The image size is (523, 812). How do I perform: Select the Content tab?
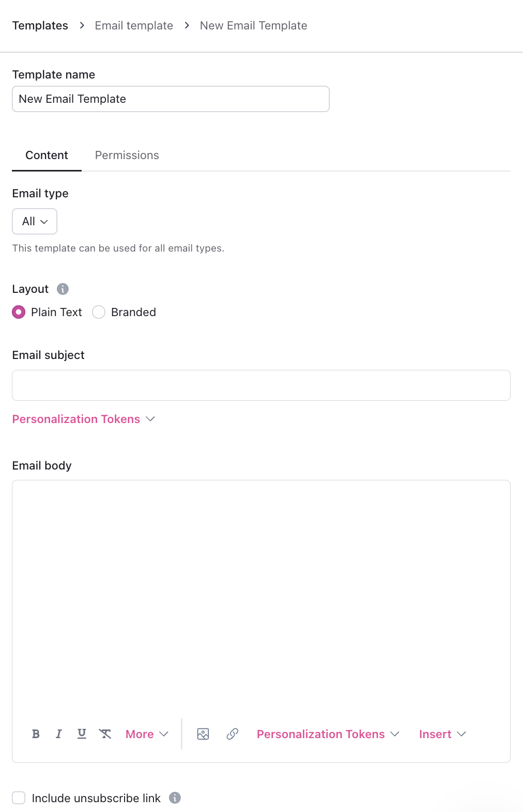(47, 155)
